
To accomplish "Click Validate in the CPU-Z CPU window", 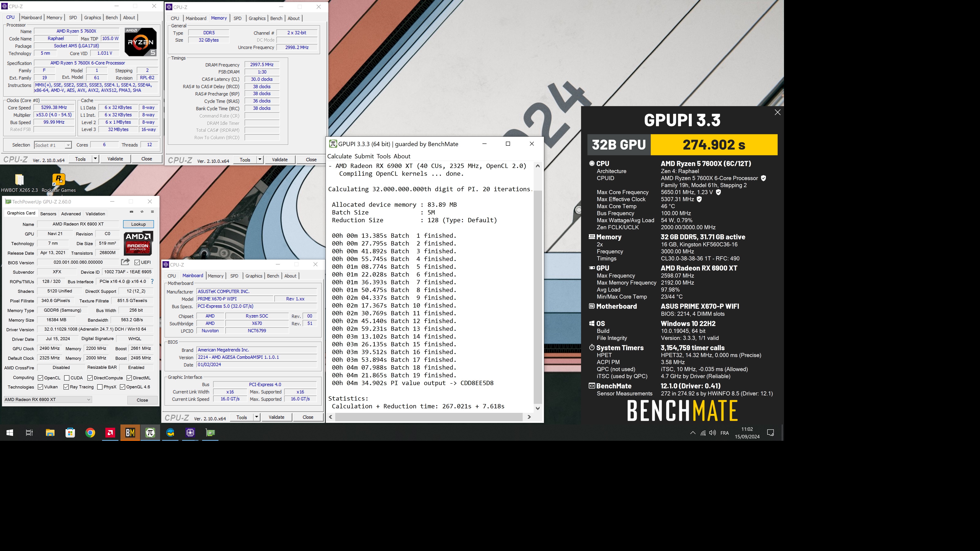I will pyautogui.click(x=115, y=159).
